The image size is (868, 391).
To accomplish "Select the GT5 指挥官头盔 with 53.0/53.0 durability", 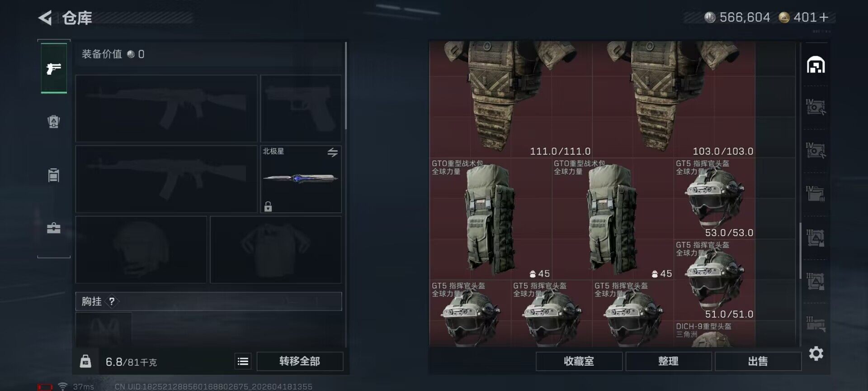I will (714, 199).
